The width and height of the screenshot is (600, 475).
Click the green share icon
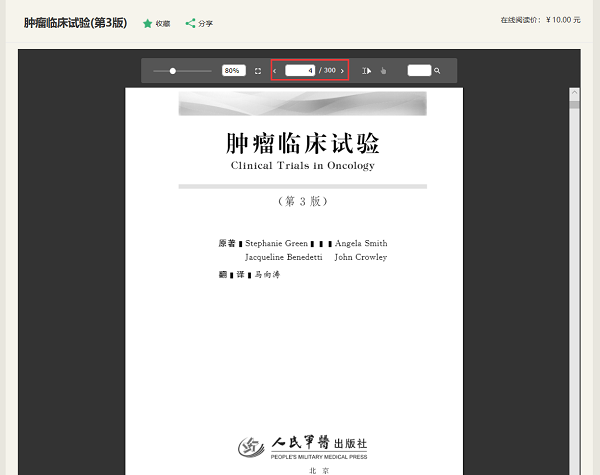[x=190, y=22]
